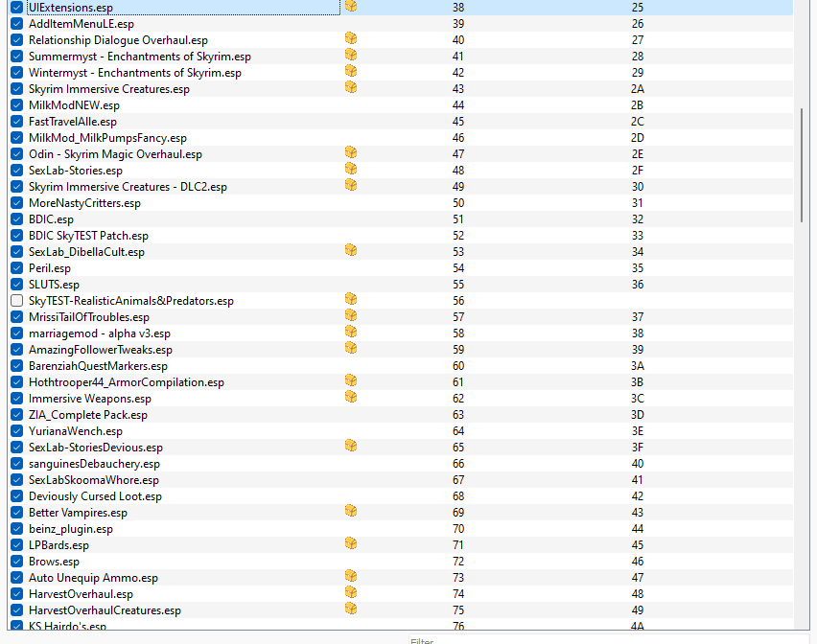
Task: Click the box icon for Hothtrooper44_ArmorCompilation.esp
Action: click(x=351, y=380)
